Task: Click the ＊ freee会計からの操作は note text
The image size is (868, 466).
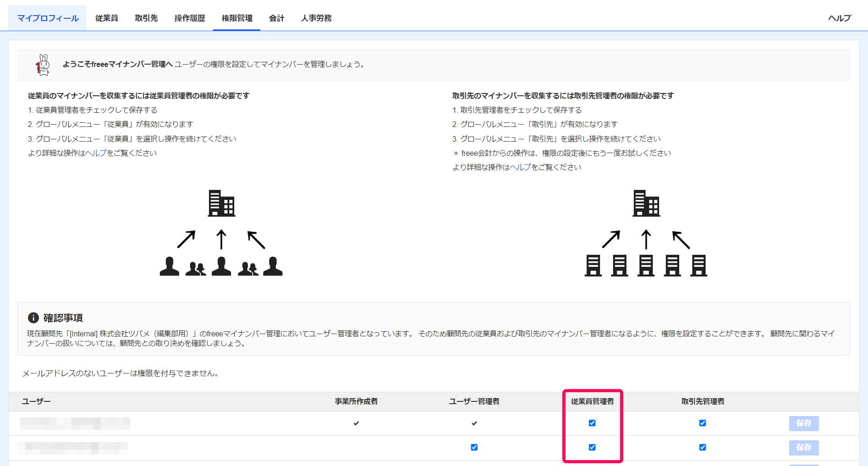Action: (562, 153)
